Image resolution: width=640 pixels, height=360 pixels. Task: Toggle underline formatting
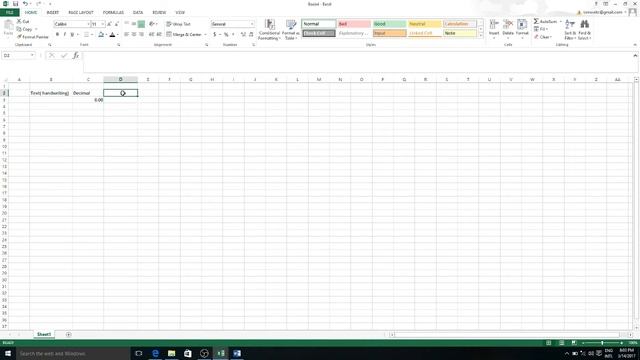72,35
